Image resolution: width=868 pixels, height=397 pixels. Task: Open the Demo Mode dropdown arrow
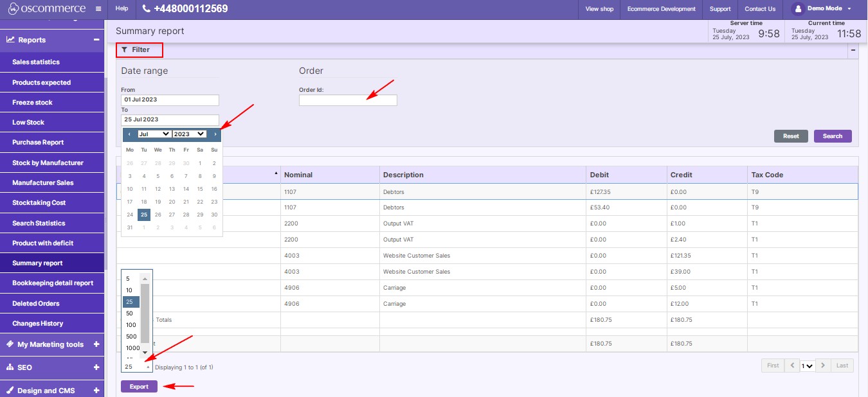pyautogui.click(x=849, y=9)
